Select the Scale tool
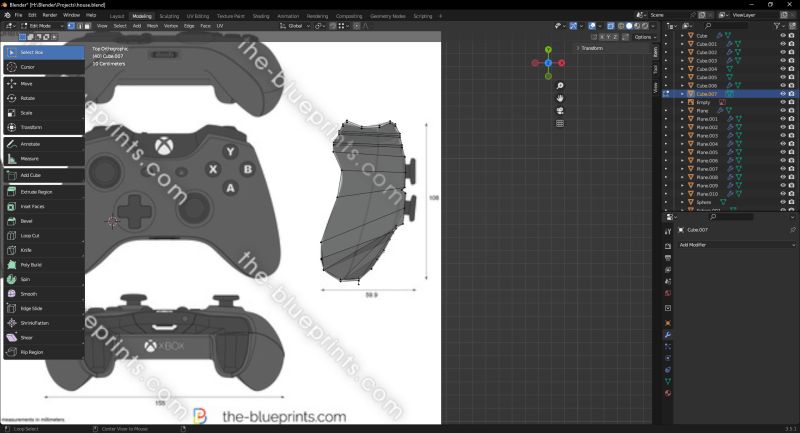The height and width of the screenshot is (433, 800). (x=44, y=113)
